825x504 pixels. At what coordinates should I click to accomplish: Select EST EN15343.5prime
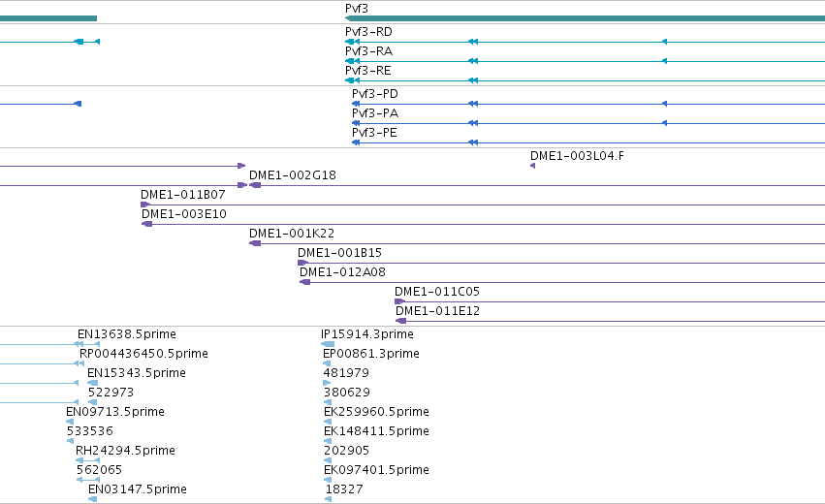(x=137, y=373)
